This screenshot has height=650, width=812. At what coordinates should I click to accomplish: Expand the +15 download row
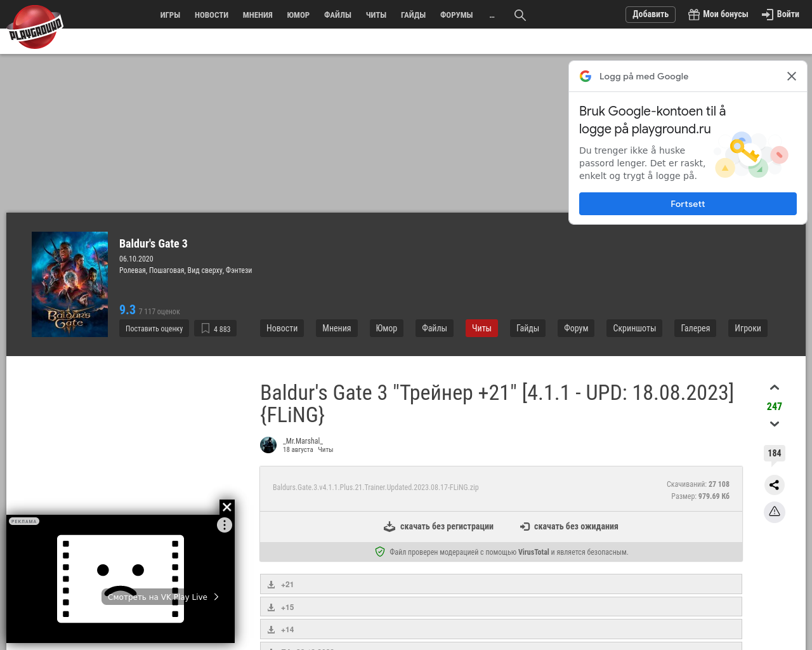coord(501,607)
